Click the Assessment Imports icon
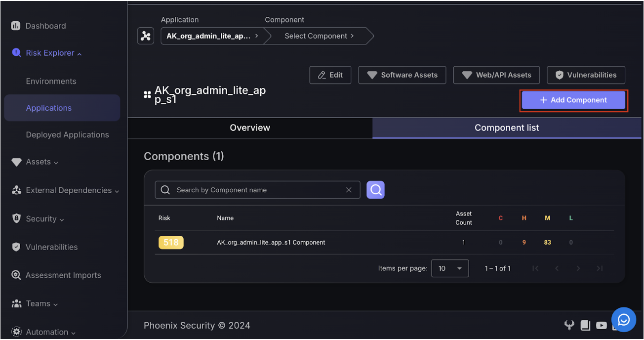Image resolution: width=644 pixels, height=340 pixels. pyautogui.click(x=16, y=275)
